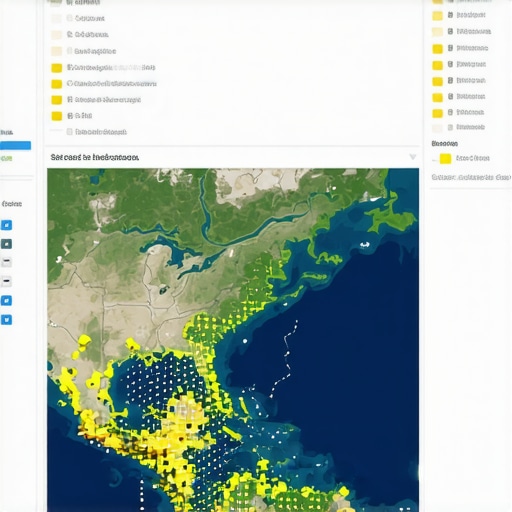Click the bold section heading in right panel
This screenshot has width=512, height=512.
tap(445, 144)
